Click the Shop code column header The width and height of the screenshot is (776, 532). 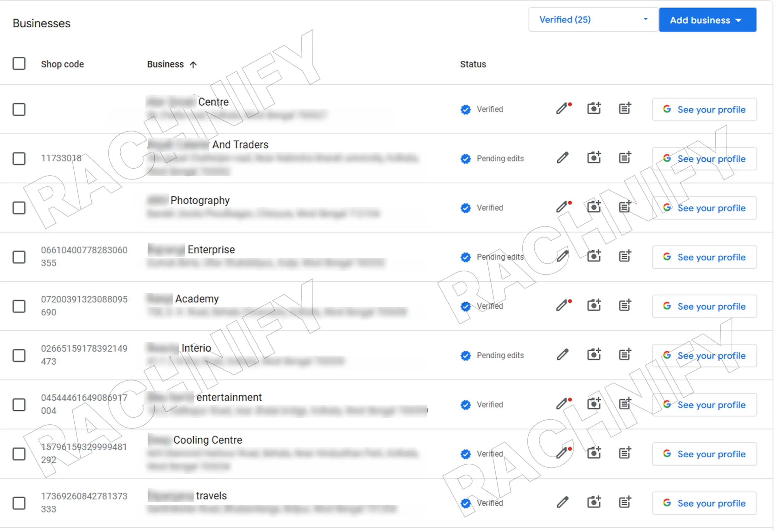pyautogui.click(x=62, y=64)
